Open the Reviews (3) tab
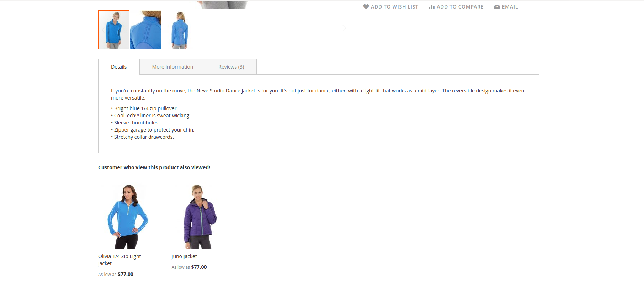Image resolution: width=644 pixels, height=293 pixels. tap(231, 67)
